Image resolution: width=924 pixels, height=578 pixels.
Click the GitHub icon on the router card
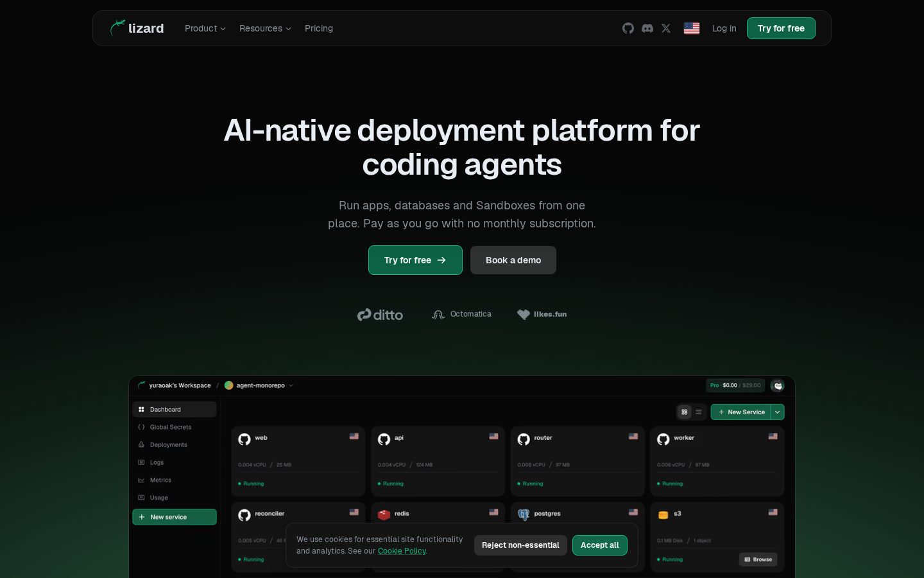(x=524, y=439)
